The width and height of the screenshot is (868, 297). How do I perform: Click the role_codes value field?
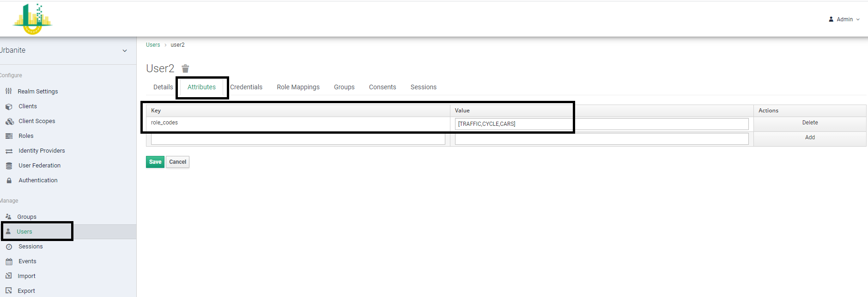pyautogui.click(x=601, y=124)
